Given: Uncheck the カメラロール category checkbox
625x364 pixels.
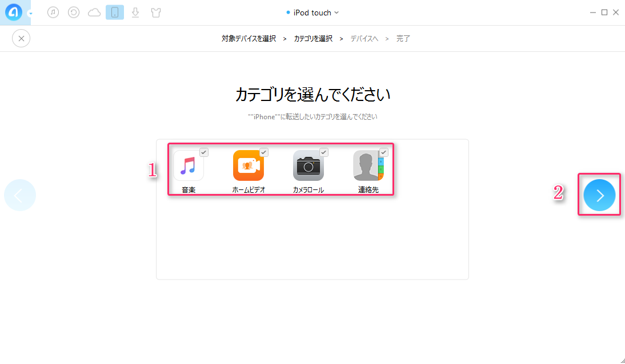Looking at the screenshot, I should [324, 152].
